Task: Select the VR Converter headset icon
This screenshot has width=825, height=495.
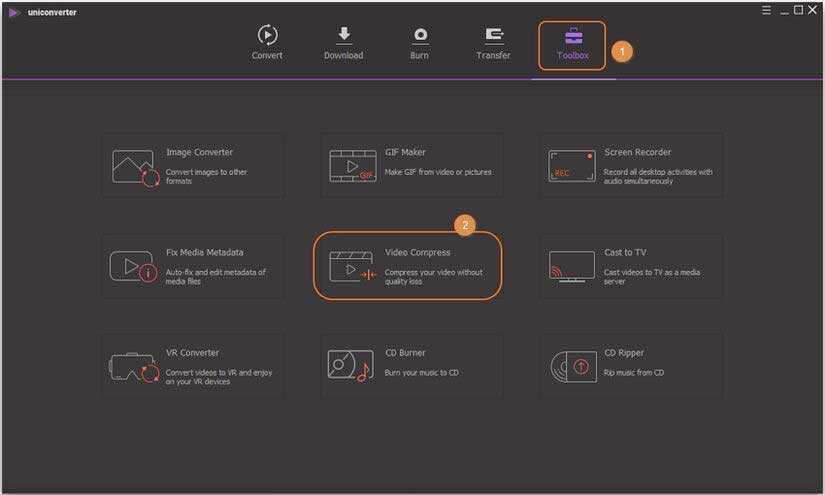Action: 134,367
